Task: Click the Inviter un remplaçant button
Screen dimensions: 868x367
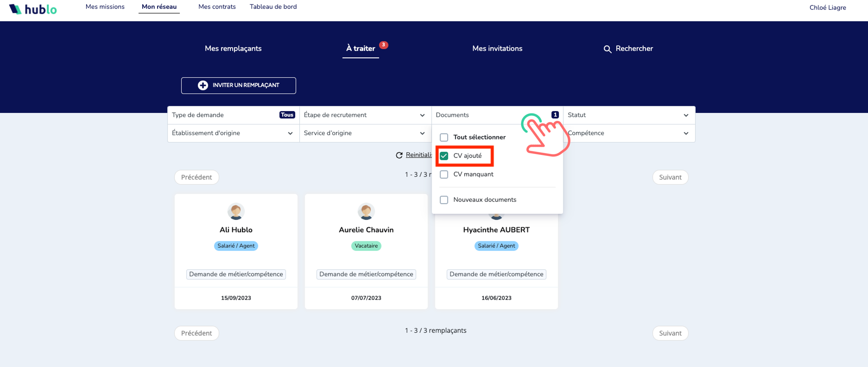Action: pos(238,86)
